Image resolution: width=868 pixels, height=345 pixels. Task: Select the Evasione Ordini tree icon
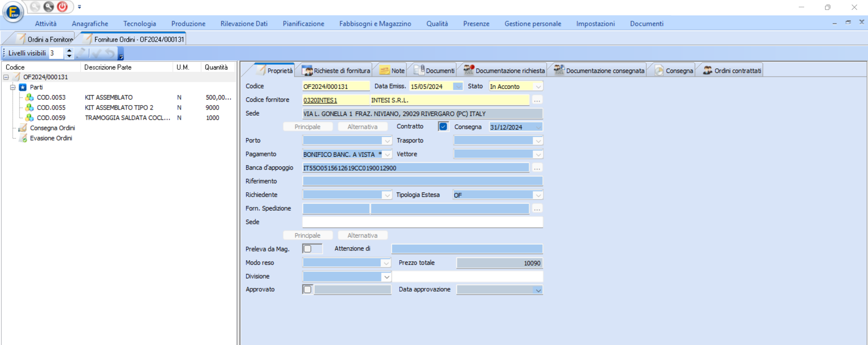[23, 138]
